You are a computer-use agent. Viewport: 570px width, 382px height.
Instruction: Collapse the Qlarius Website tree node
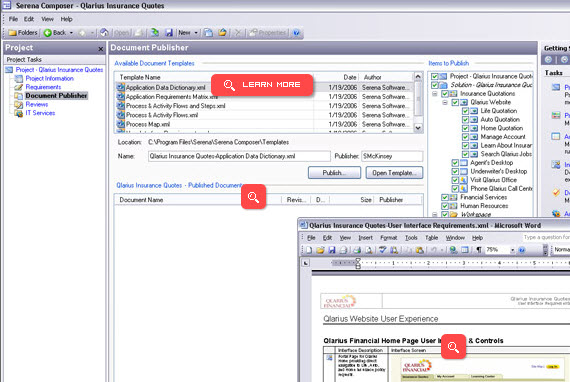click(445, 102)
